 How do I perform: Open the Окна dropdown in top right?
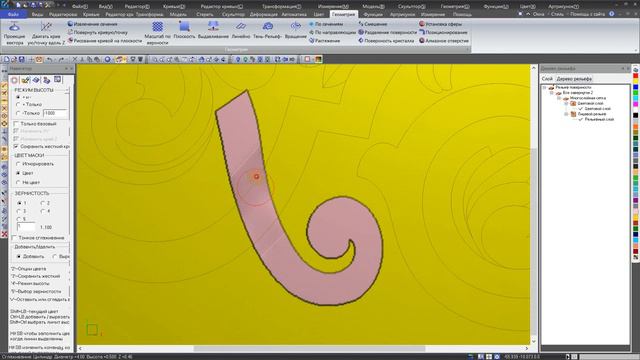pos(539,14)
